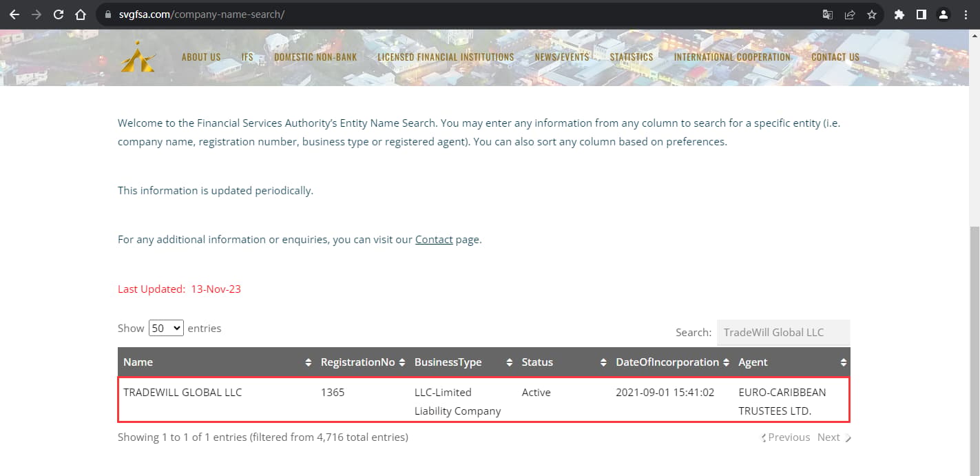
Task: Open LICENSED FINANCIAL INSTITUTIONS menu
Action: 446,57
